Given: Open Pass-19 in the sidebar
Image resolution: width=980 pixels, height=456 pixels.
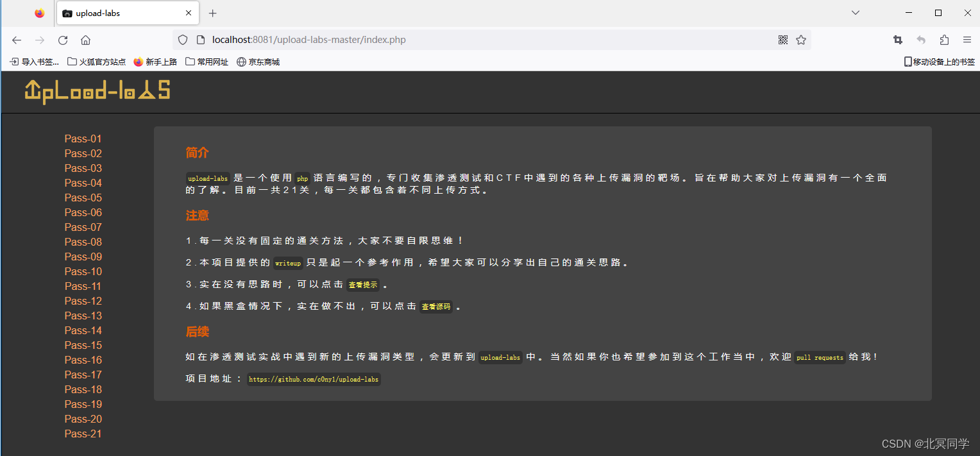Looking at the screenshot, I should pos(83,404).
